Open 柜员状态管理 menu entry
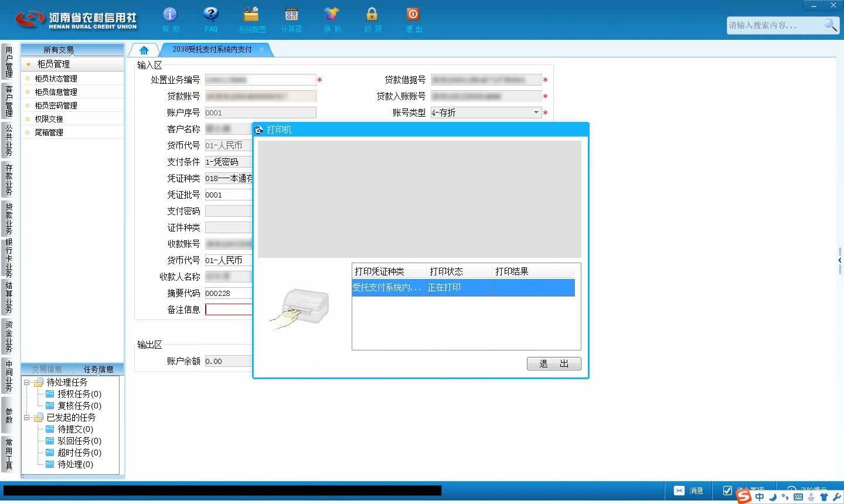Viewport: 844px width, 504px height. (x=56, y=79)
